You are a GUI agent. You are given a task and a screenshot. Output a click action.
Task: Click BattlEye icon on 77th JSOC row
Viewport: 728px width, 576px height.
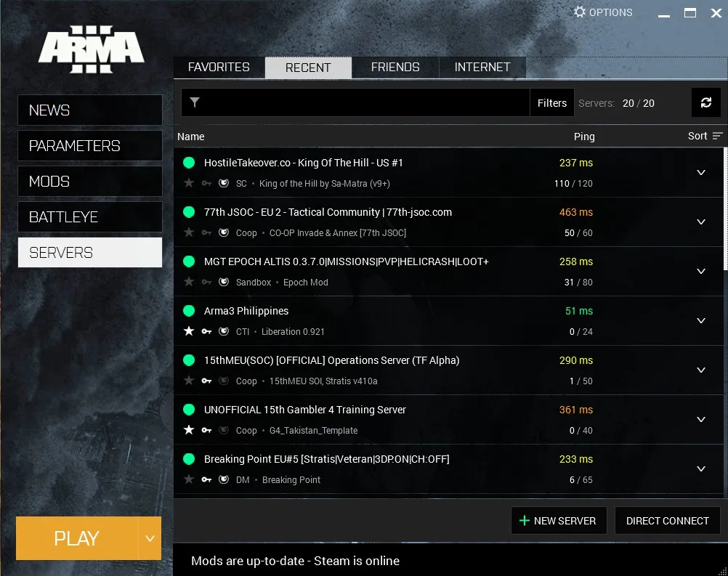click(224, 232)
